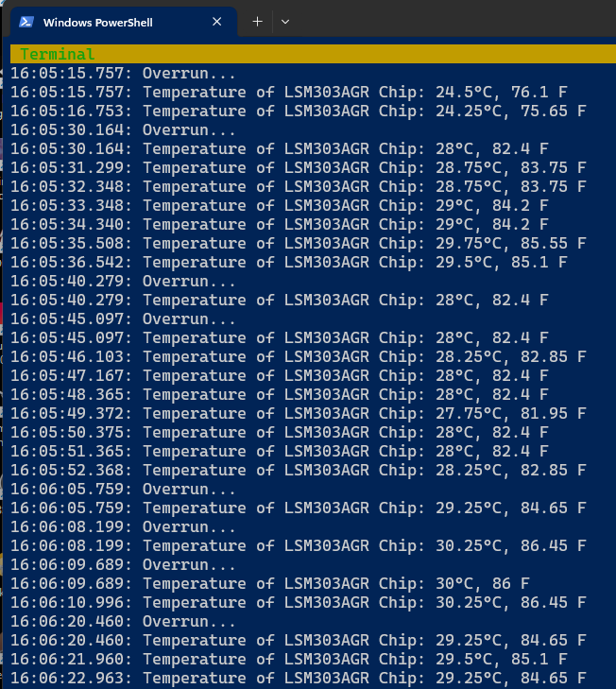Image resolution: width=616 pixels, height=689 pixels.
Task: Click the Overrun line at 16:05:45.097
Action: 123,319
